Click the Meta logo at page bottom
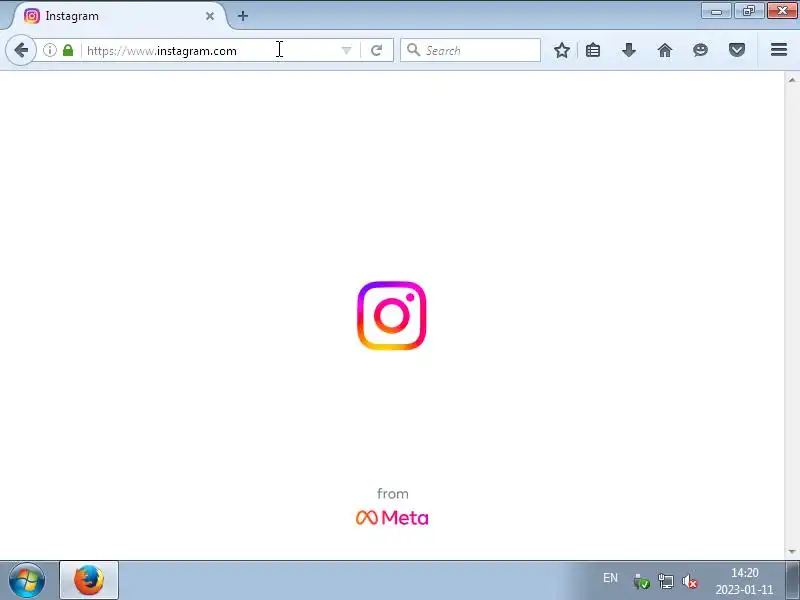This screenshot has height=600, width=800. pyautogui.click(x=392, y=517)
